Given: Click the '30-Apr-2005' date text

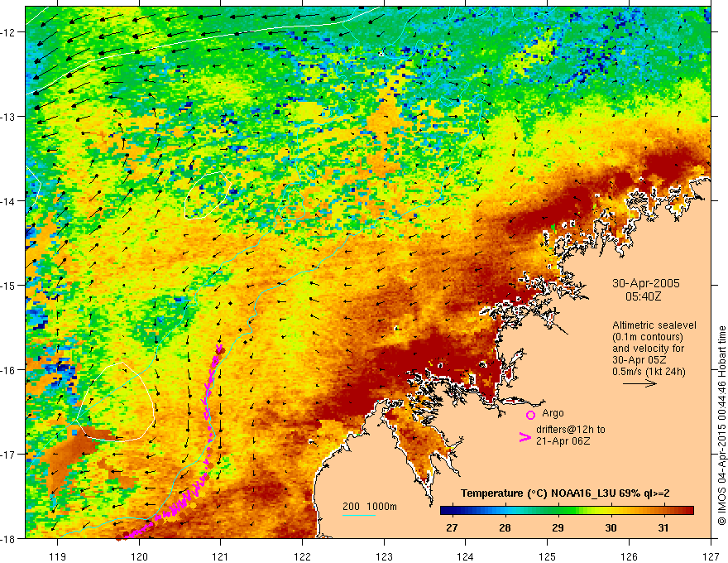Looking at the screenshot, I should coord(646,283).
